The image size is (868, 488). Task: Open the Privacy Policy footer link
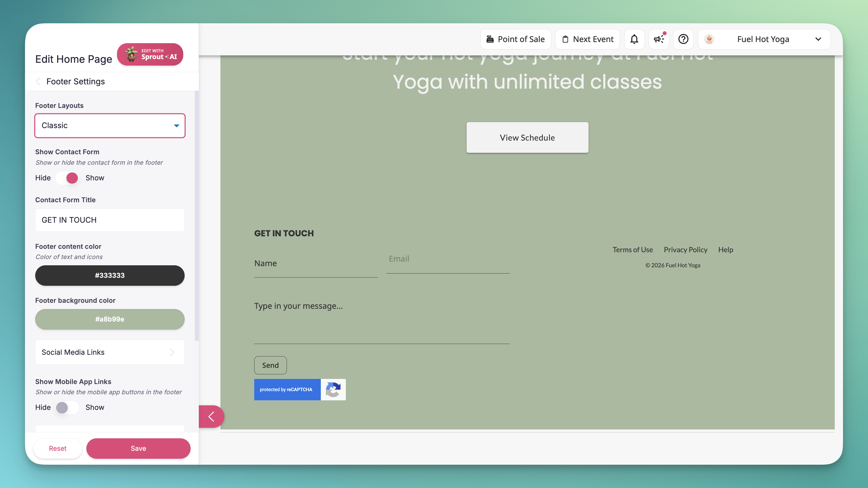click(x=685, y=250)
